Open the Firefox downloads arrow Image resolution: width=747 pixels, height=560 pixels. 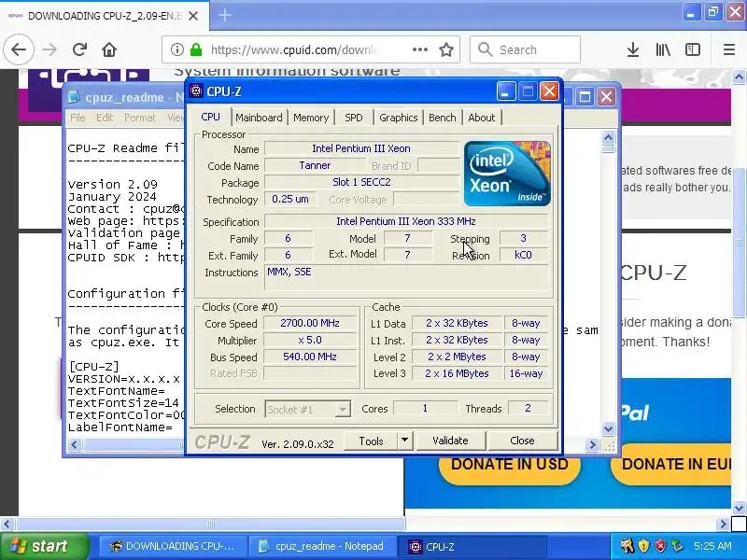click(x=633, y=49)
